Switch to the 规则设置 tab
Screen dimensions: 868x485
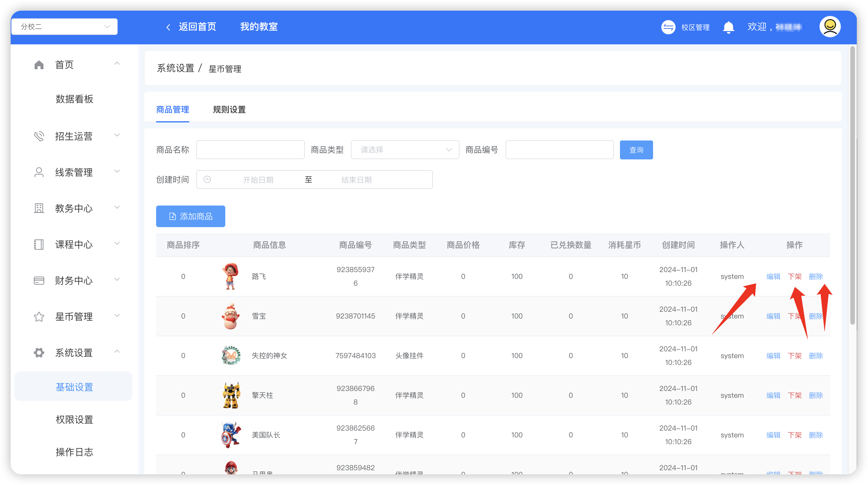pyautogui.click(x=229, y=109)
